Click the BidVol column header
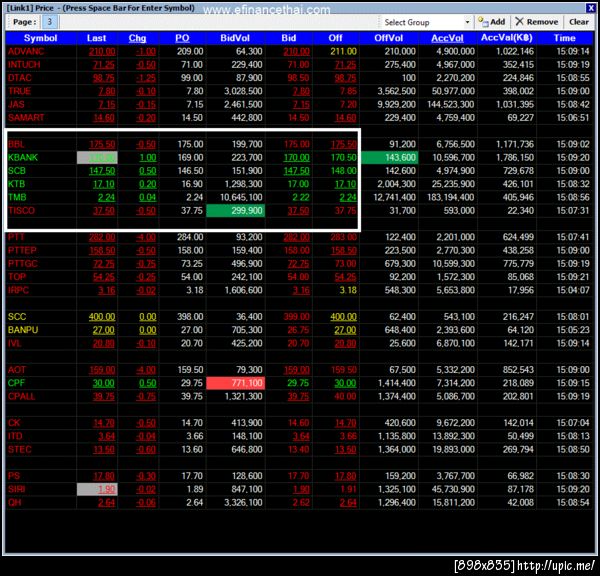 [235, 38]
